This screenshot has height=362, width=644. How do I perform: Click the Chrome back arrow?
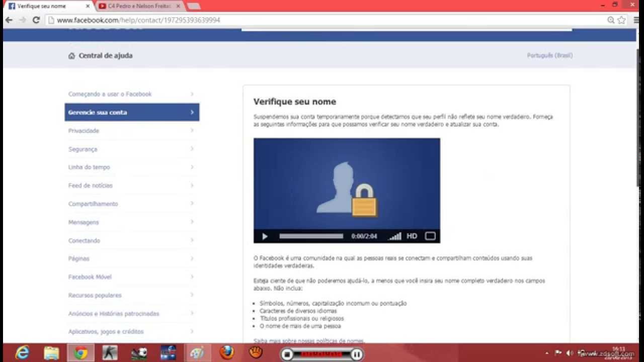tap(9, 20)
